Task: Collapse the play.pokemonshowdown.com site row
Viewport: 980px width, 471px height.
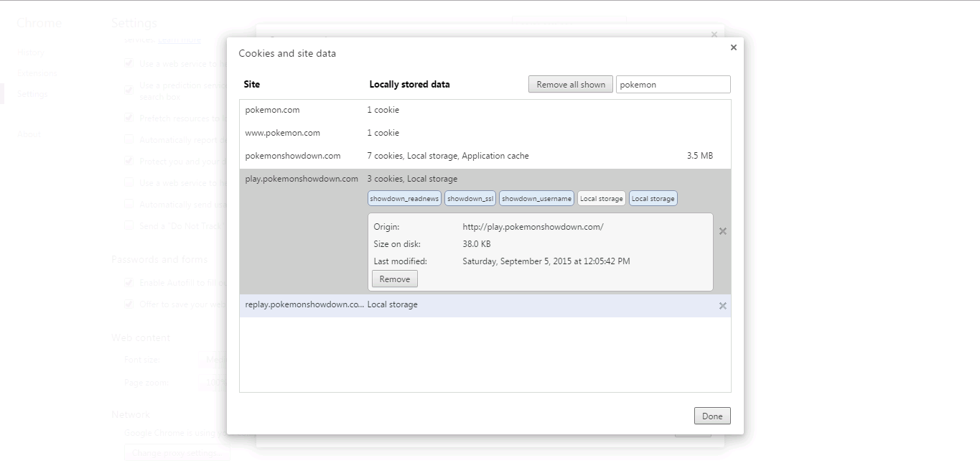Action: point(302,179)
